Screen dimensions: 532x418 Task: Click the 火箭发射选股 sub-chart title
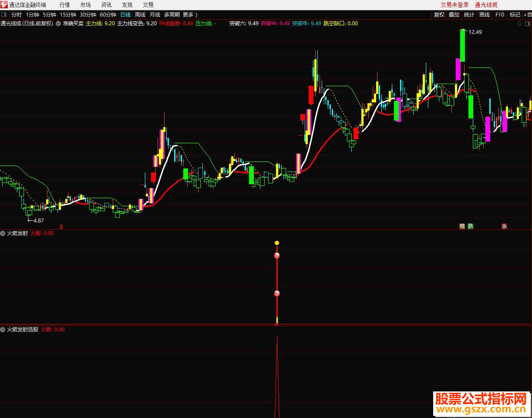(x=23, y=330)
